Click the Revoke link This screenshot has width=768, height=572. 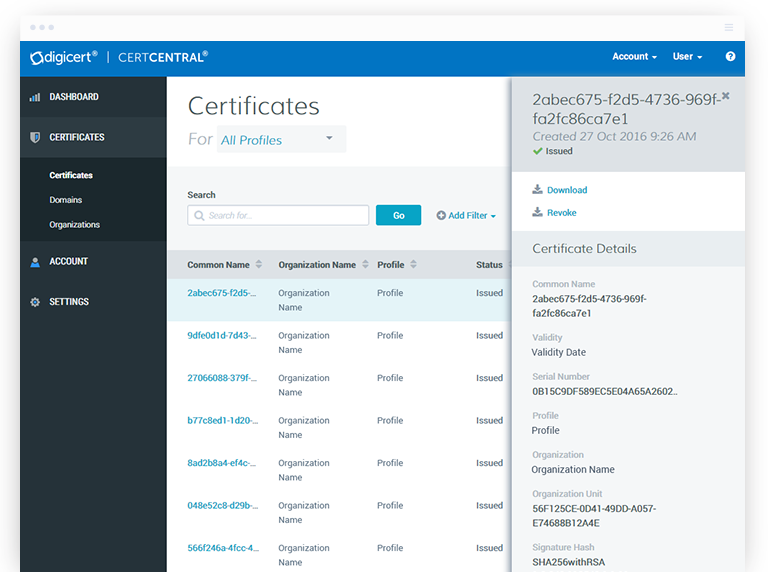562,213
